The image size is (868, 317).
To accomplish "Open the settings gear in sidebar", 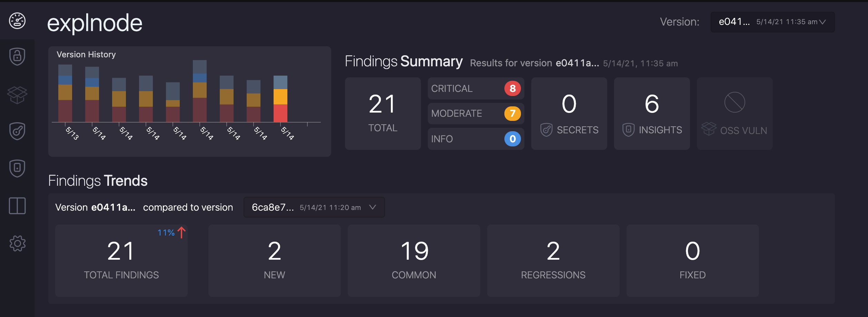I will pos(17,243).
